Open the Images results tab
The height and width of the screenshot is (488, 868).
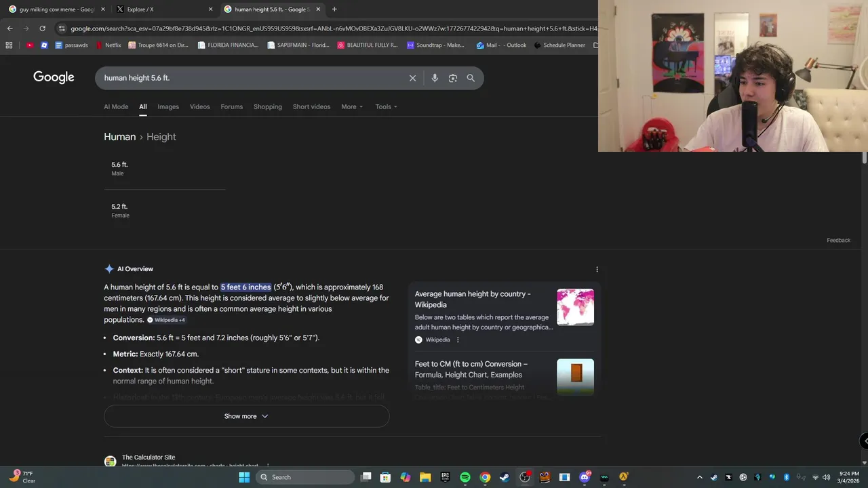tap(168, 106)
